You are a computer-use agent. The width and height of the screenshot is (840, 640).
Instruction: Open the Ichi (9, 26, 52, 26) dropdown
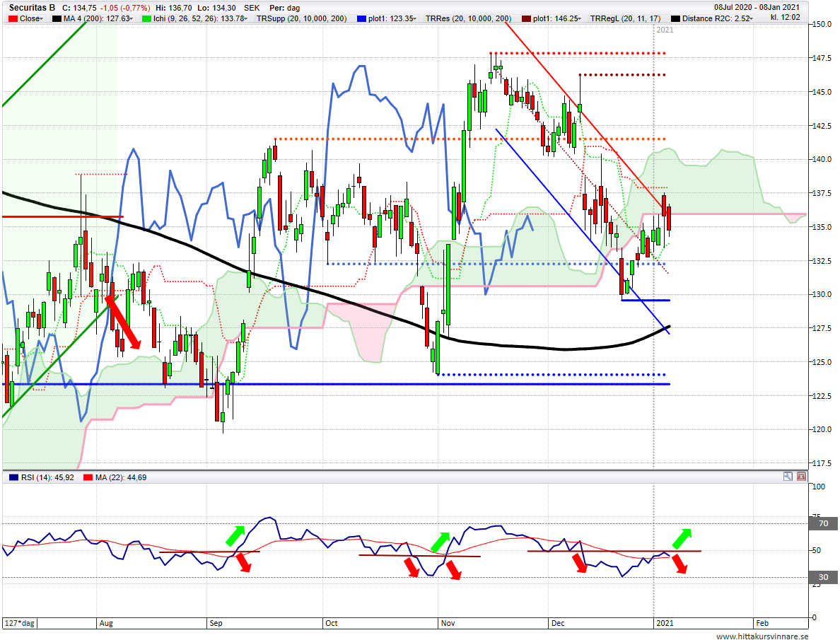pyautogui.click(x=245, y=19)
